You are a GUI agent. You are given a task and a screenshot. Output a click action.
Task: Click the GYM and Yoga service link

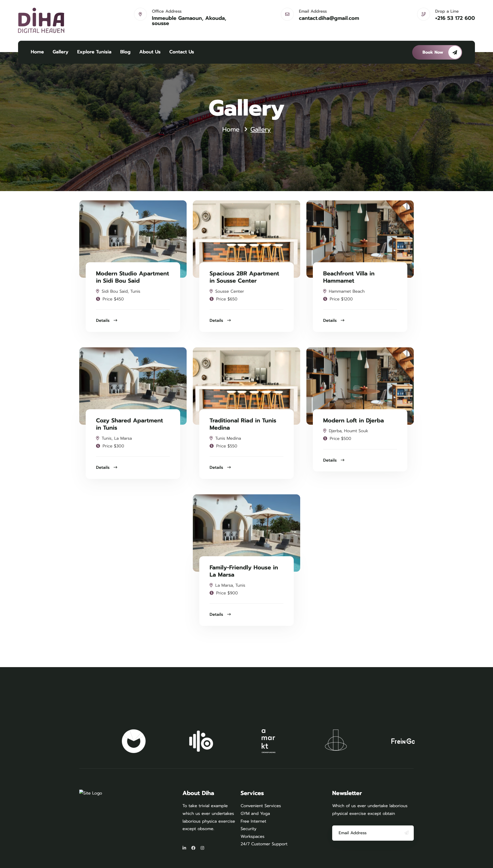click(255, 814)
